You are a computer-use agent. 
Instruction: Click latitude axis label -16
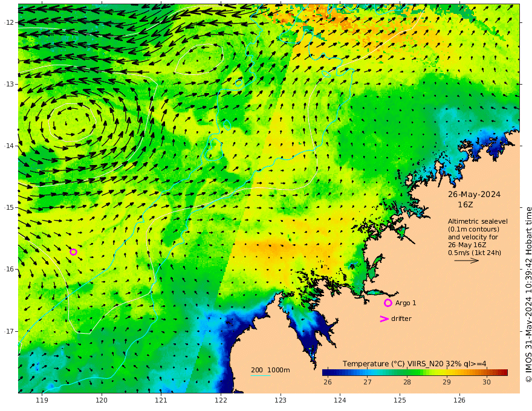(x=9, y=269)
